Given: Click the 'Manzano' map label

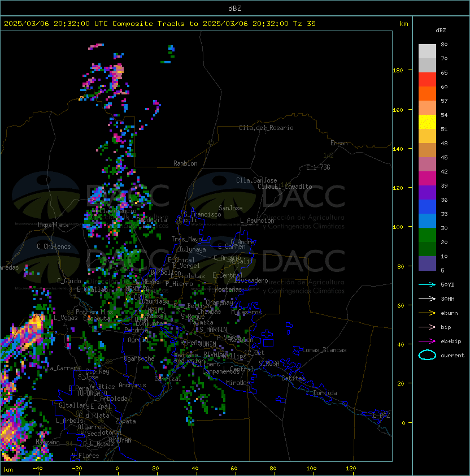Looking at the screenshot, I should click(47, 442).
